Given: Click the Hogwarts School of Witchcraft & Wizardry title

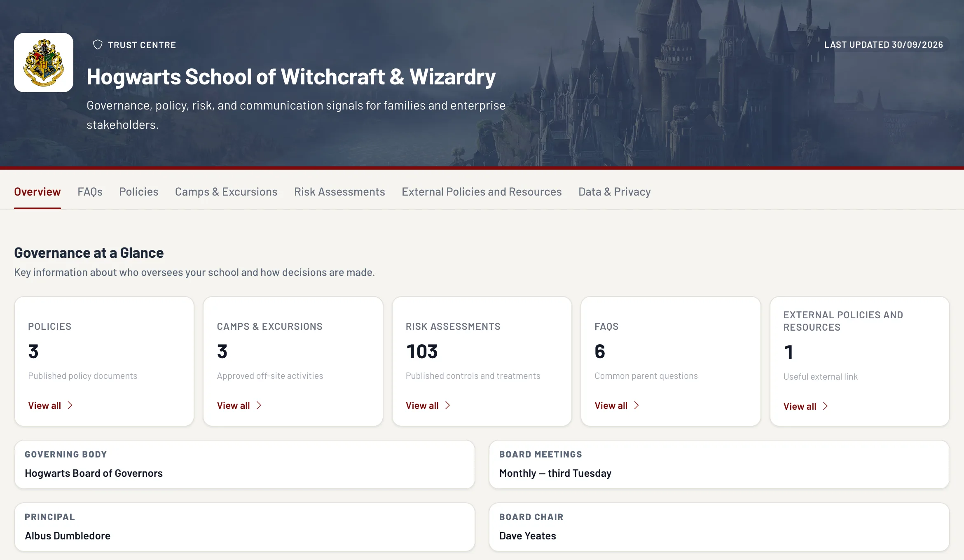Looking at the screenshot, I should (291, 77).
